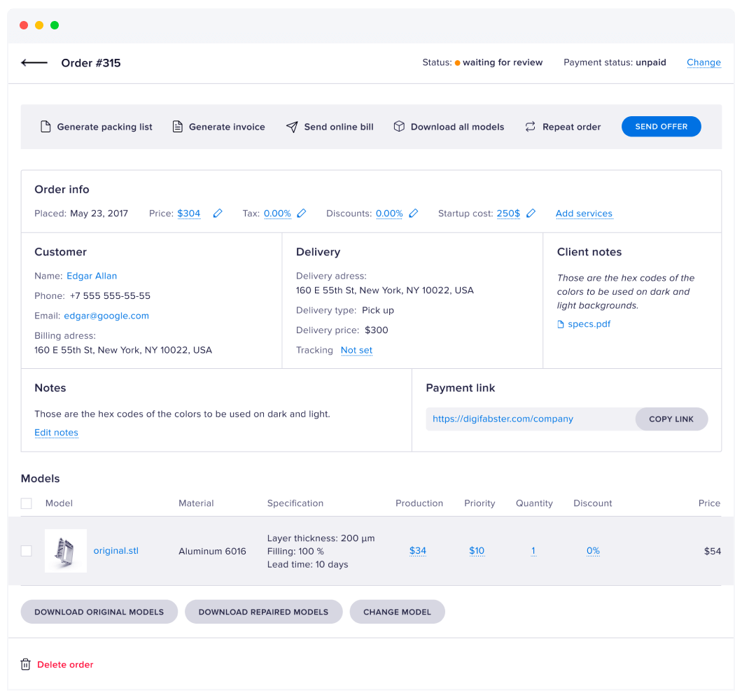Click the Send online bill icon

(x=293, y=127)
